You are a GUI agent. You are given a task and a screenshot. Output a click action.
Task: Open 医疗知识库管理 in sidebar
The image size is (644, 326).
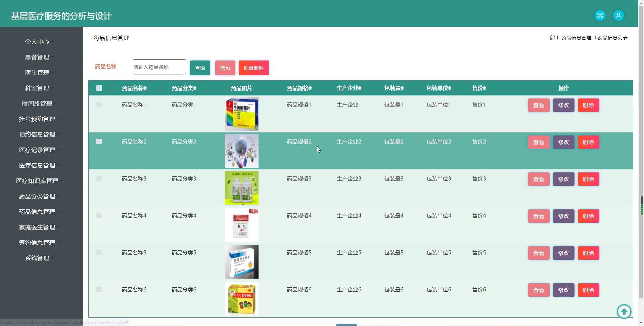click(x=40, y=181)
